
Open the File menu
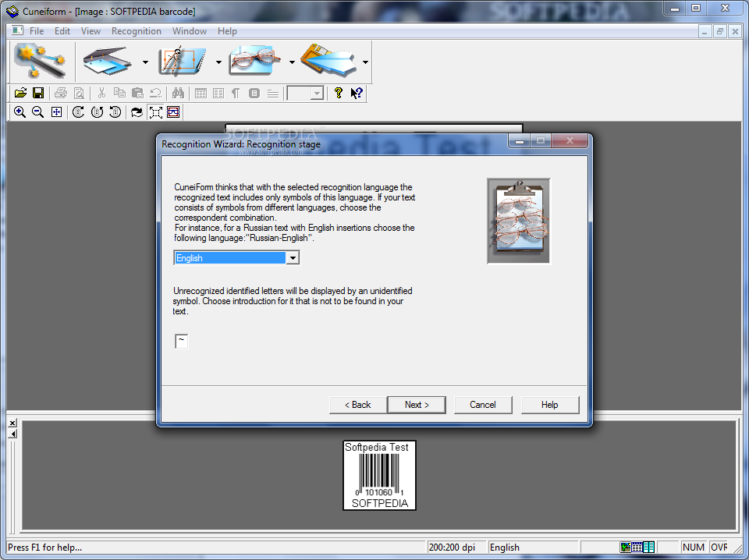[x=37, y=31]
